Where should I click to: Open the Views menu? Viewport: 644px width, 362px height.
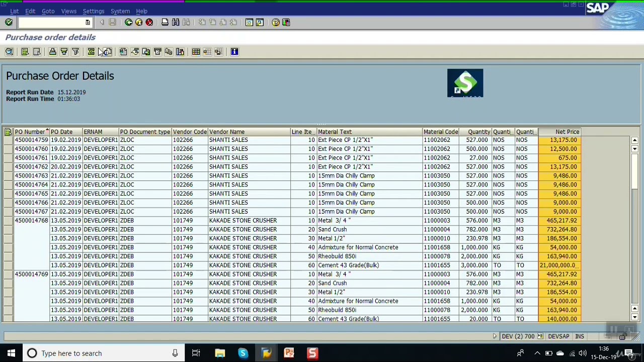coord(69,11)
